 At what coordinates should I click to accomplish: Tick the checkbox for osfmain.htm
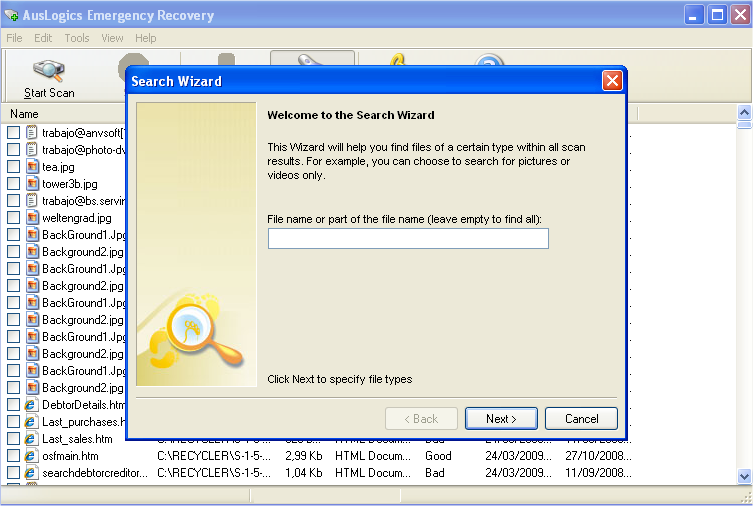(13, 456)
